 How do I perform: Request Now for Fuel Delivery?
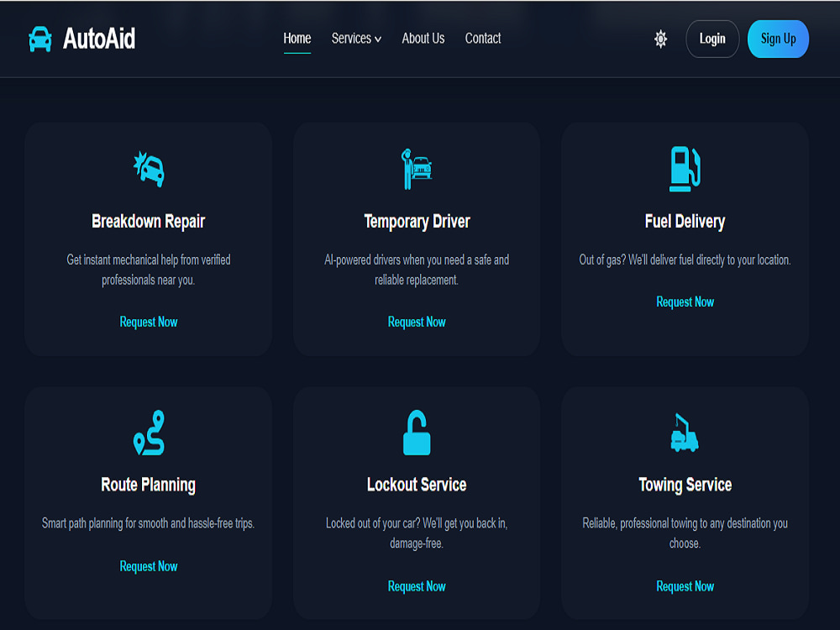pyautogui.click(x=685, y=302)
